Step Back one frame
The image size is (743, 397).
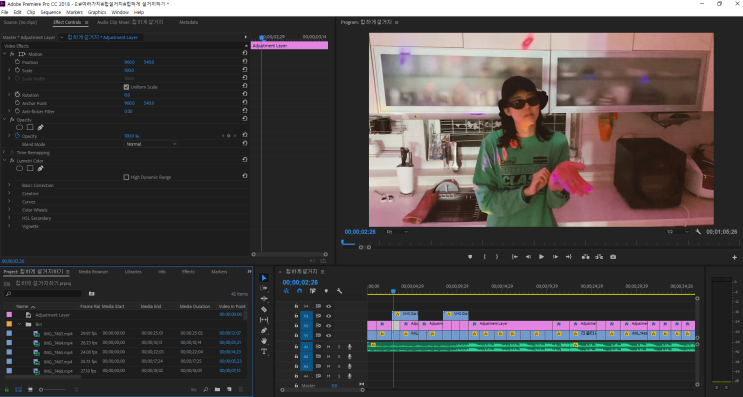click(x=528, y=257)
